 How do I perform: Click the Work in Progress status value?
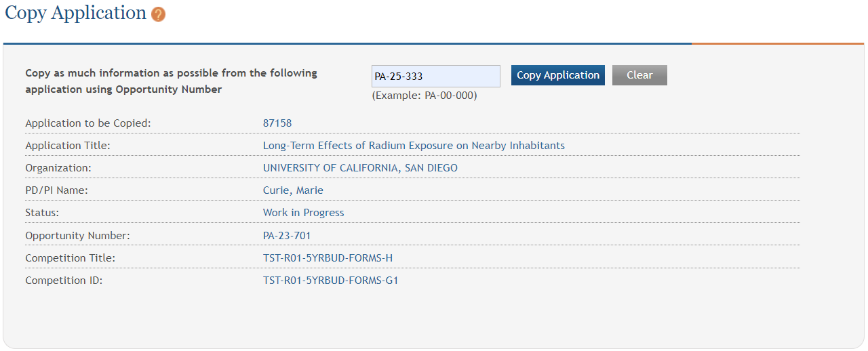tap(303, 213)
